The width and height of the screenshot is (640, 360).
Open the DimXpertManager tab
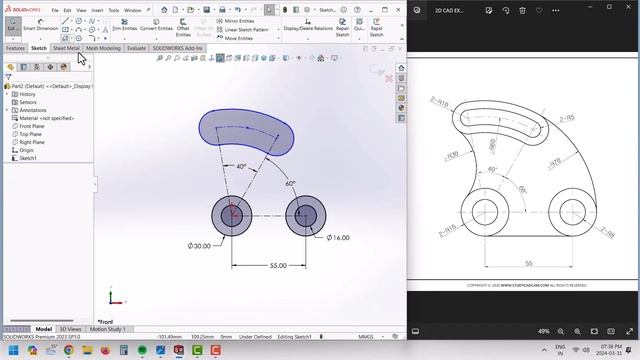pyautogui.click(x=50, y=67)
